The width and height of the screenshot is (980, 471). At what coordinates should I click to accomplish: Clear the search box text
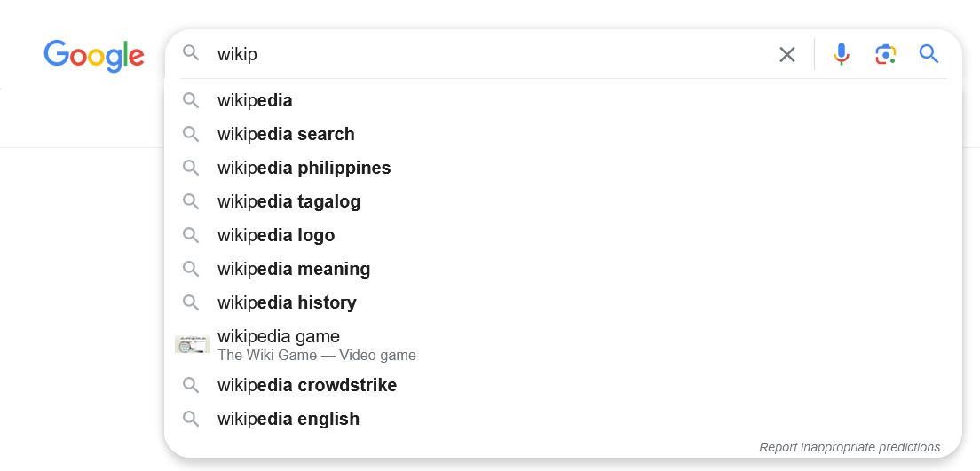click(x=786, y=55)
